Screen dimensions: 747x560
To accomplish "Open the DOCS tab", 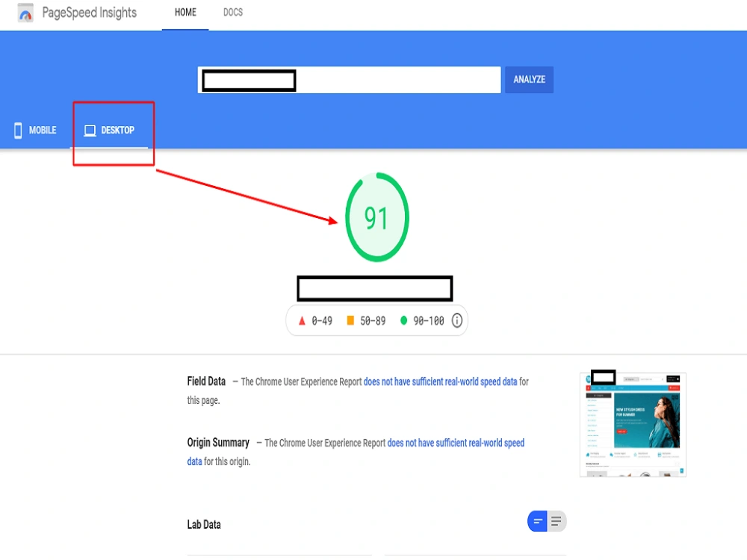I will click(233, 13).
